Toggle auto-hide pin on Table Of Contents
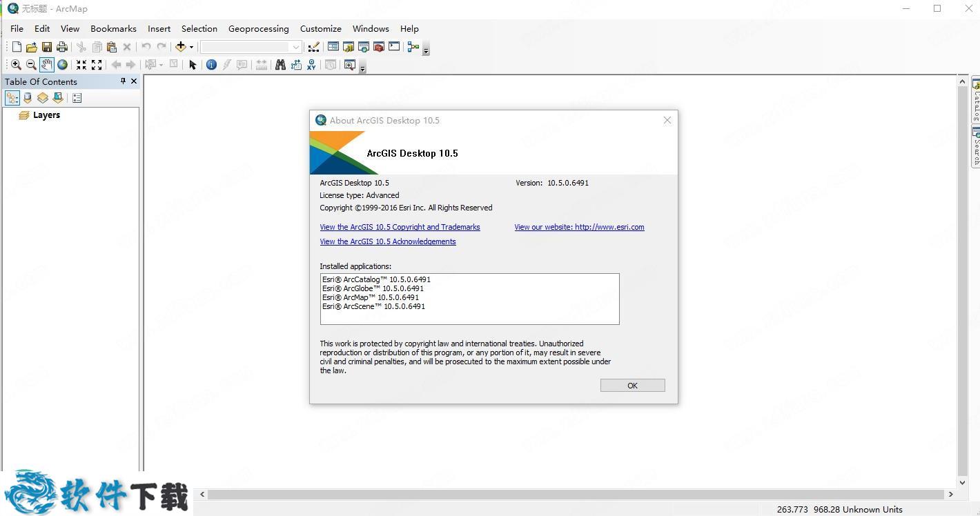The width and height of the screenshot is (980, 516). [123, 81]
